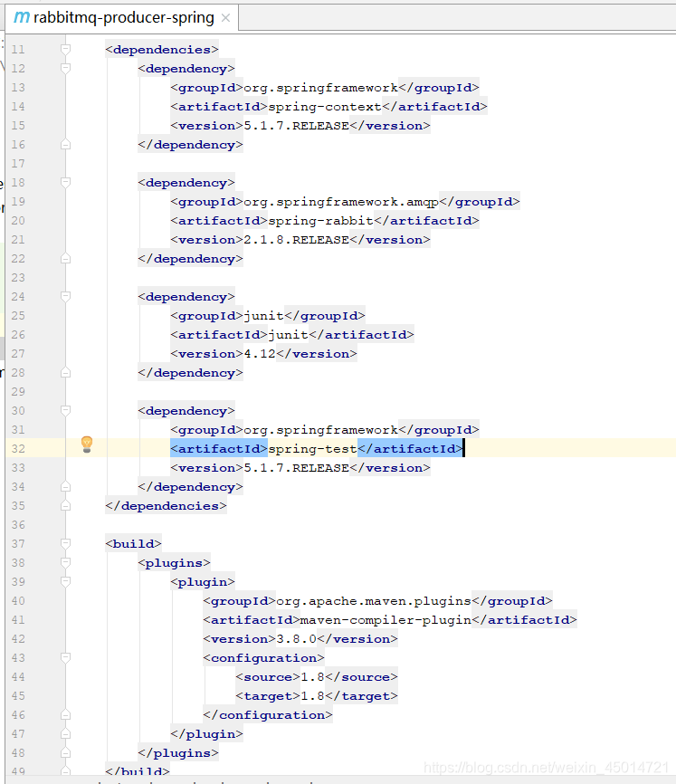
Task: Click 'maven-compiler-plugin' on line 41
Action: click(x=386, y=619)
